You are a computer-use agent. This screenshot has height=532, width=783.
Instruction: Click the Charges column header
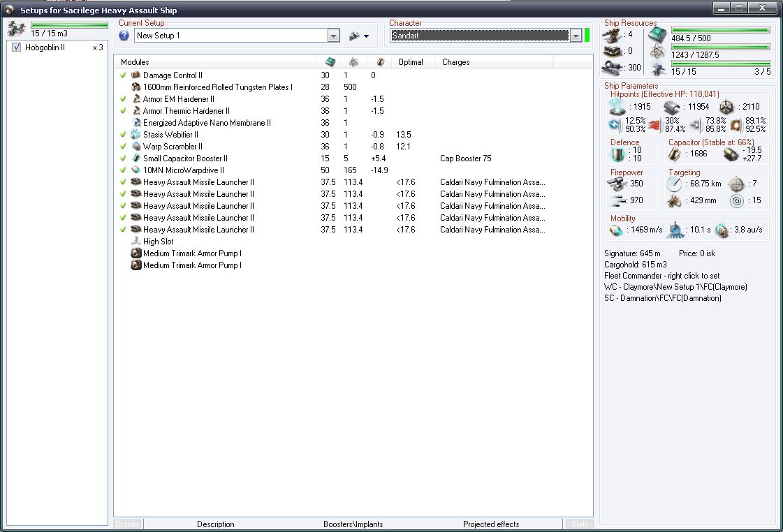[494, 62]
